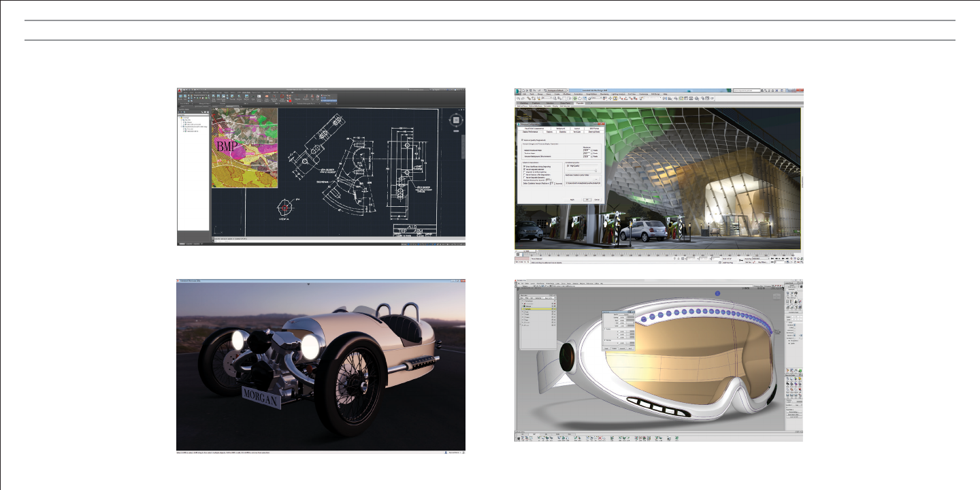Select the Move tool in 3ds Max toolbar
This screenshot has height=490, width=980.
pyautogui.click(x=576, y=99)
